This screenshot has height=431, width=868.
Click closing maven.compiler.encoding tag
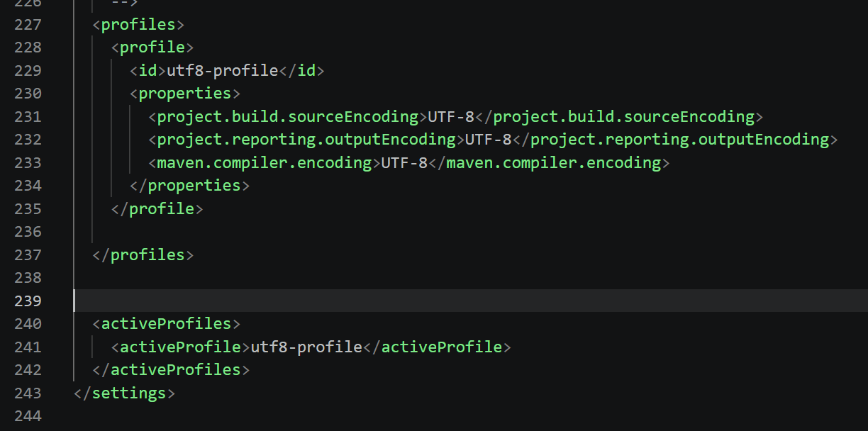point(549,163)
